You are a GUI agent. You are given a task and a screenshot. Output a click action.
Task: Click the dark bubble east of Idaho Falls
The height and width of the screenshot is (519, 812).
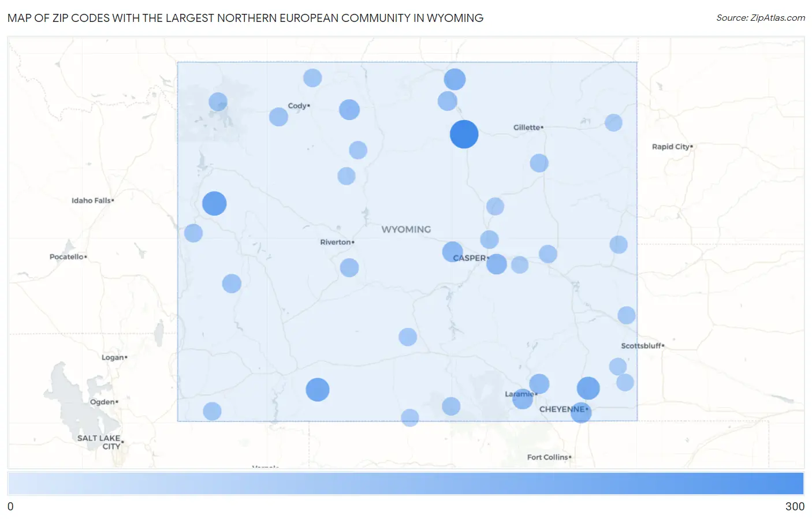[x=214, y=203]
